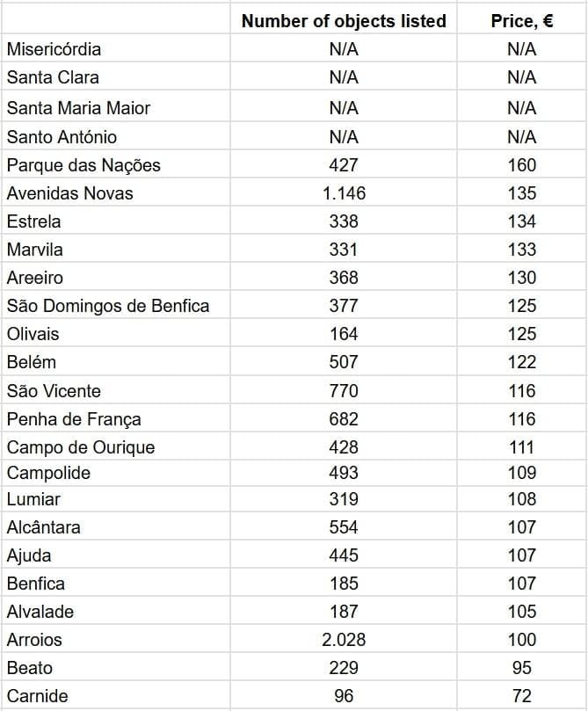This screenshot has width=588, height=711.
Task: Click the "Number of objects listed" column header
Action: click(344, 21)
